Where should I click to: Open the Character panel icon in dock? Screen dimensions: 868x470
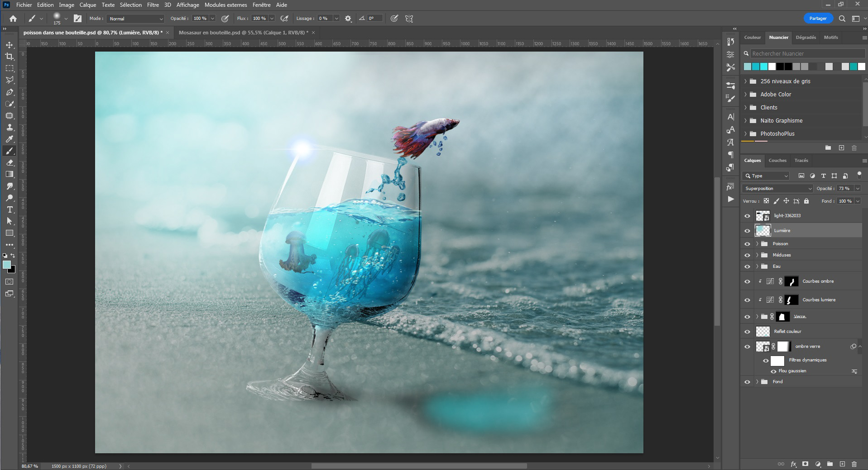[730, 117]
